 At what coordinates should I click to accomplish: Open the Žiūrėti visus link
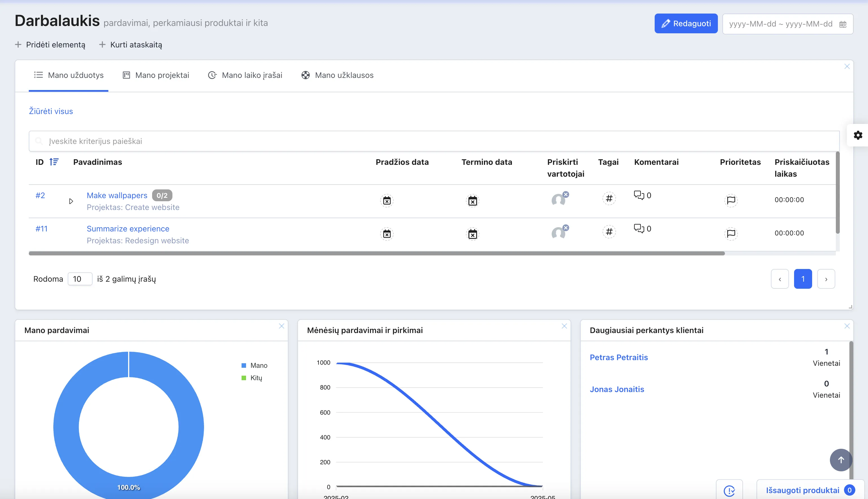(x=51, y=111)
